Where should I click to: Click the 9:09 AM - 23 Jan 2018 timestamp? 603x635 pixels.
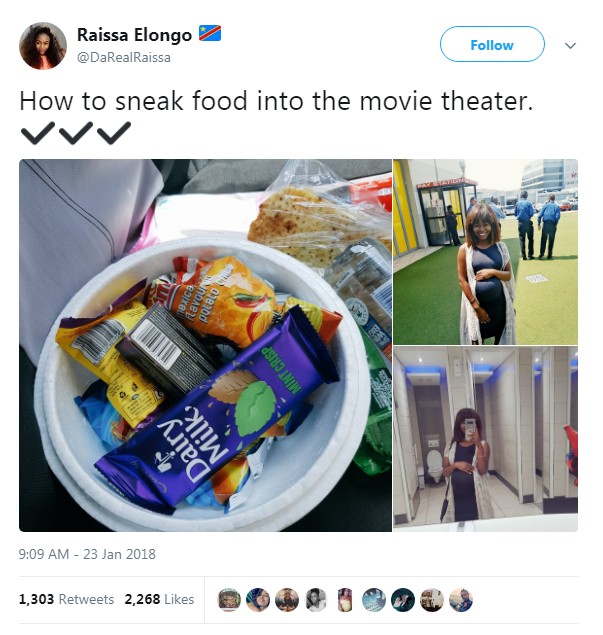pos(87,554)
